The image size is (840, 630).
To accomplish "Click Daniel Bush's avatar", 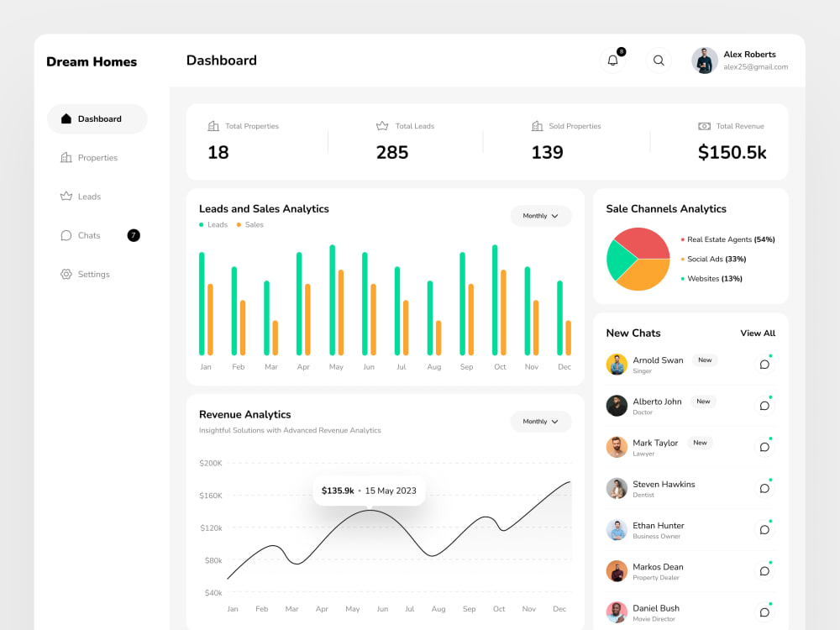I will (617, 612).
